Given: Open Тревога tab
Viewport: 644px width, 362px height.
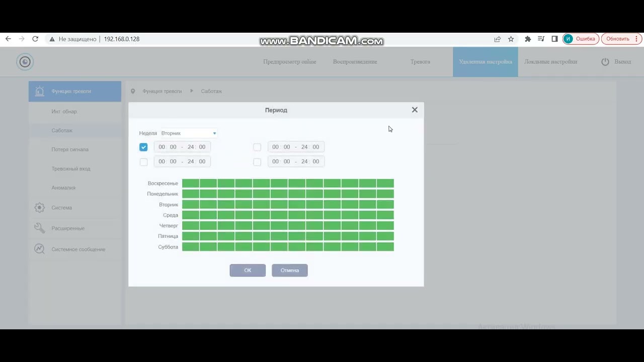Looking at the screenshot, I should [420, 62].
